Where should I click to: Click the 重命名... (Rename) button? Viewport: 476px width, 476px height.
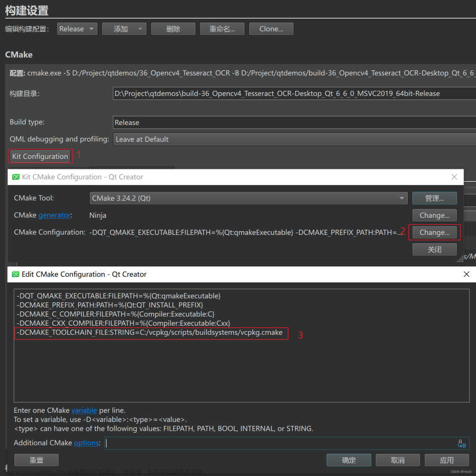222,29
